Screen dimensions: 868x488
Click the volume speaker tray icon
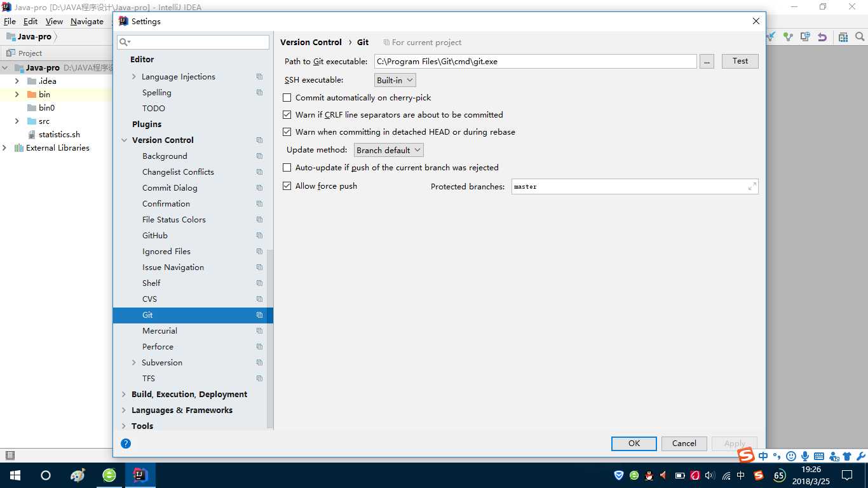pyautogui.click(x=710, y=475)
